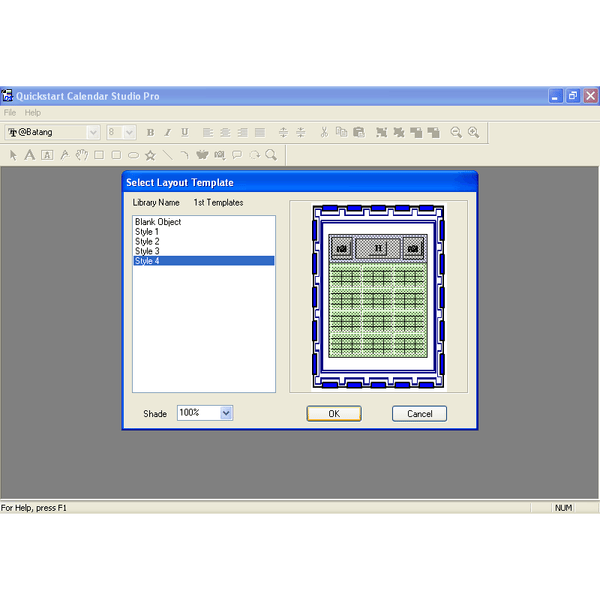The width and height of the screenshot is (600, 600).
Task: Select Style 2 template
Action: tap(204, 241)
